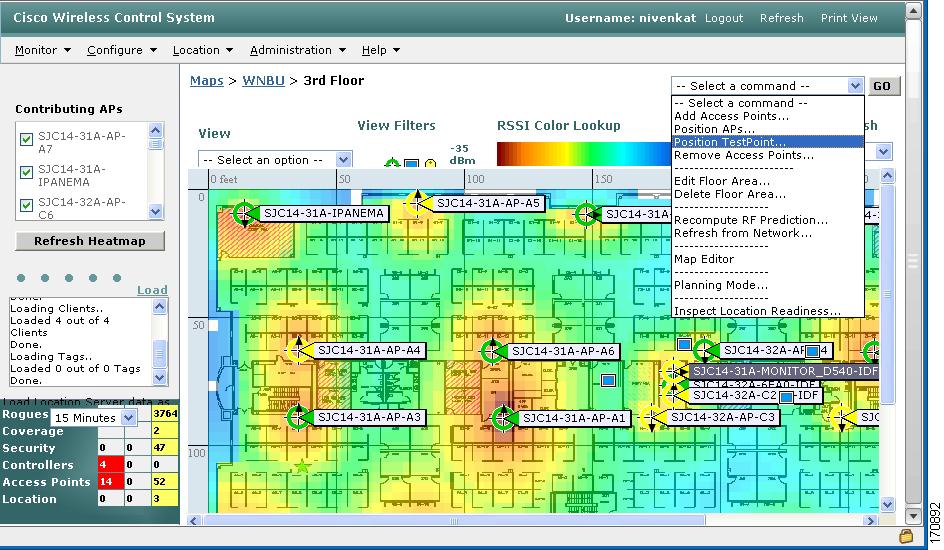This screenshot has width=944, height=550.
Task: Uncheck SJC14-31A-AP-A7 contributing AP
Action: click(x=26, y=140)
